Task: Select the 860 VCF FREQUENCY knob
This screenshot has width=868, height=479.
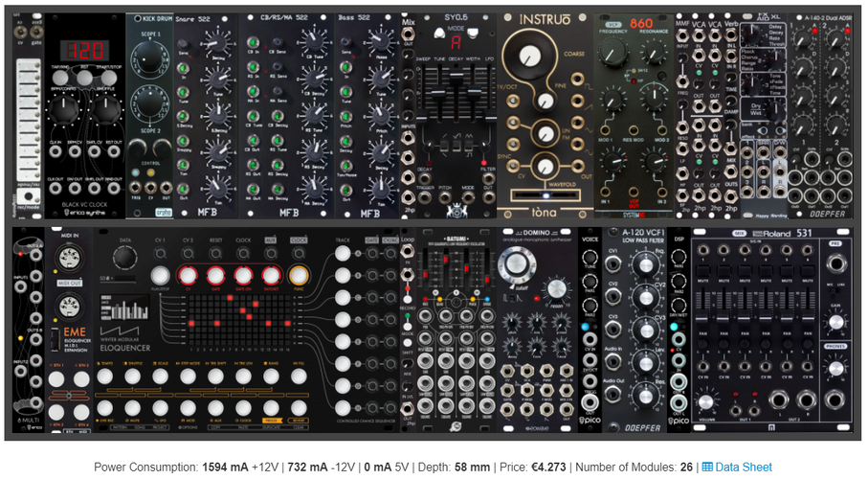Action: pyautogui.click(x=613, y=52)
